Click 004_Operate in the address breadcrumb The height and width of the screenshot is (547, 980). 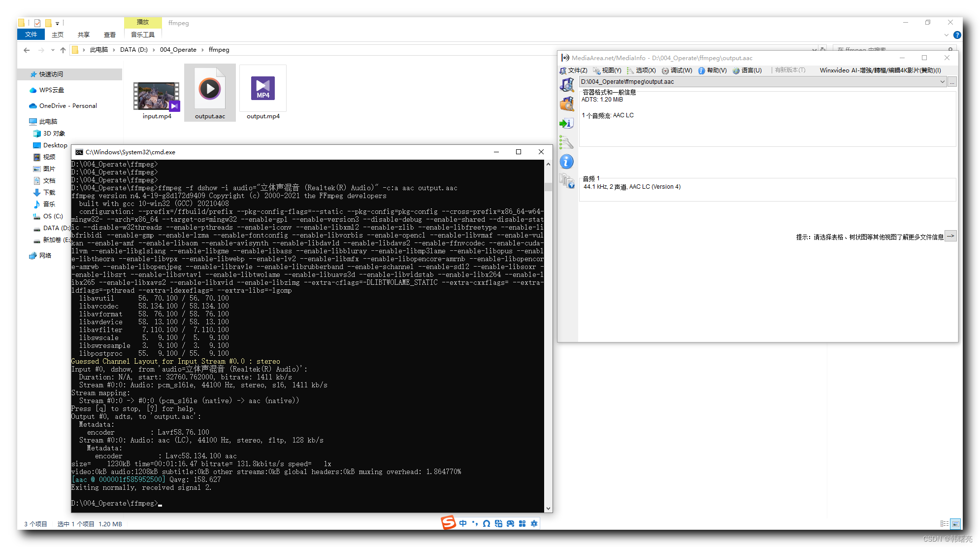click(x=178, y=50)
